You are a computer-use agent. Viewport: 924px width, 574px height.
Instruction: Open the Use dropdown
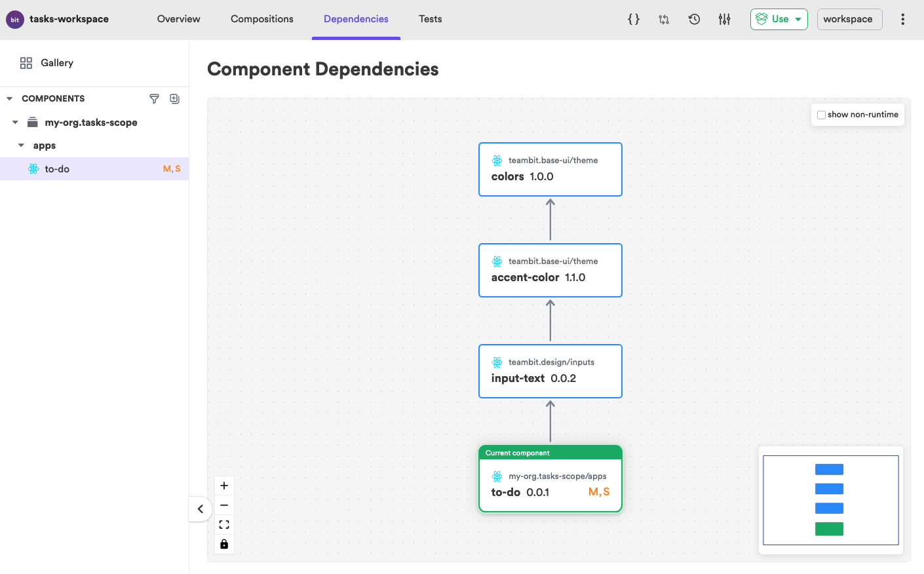tap(779, 19)
